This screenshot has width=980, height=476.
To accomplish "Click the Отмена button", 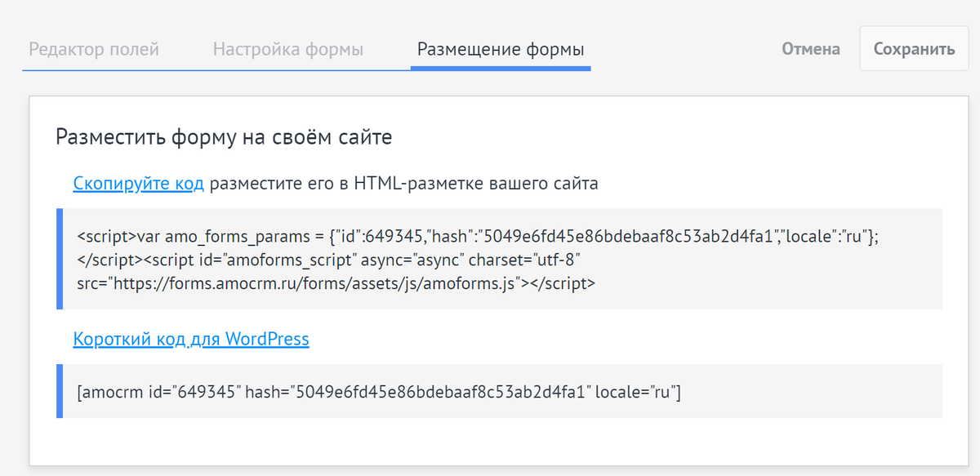I will (x=811, y=49).
